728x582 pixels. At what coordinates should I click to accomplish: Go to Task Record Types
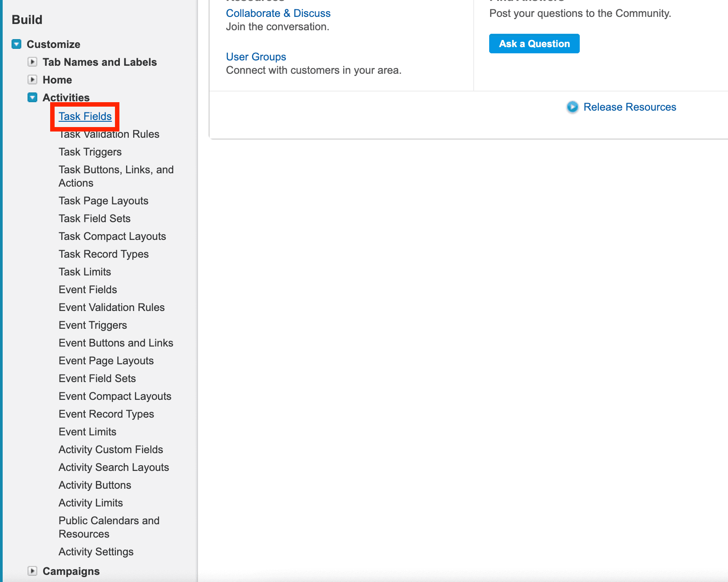click(x=103, y=254)
